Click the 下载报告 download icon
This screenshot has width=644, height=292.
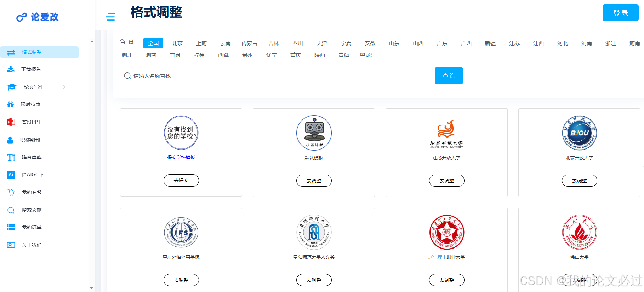click(11, 69)
